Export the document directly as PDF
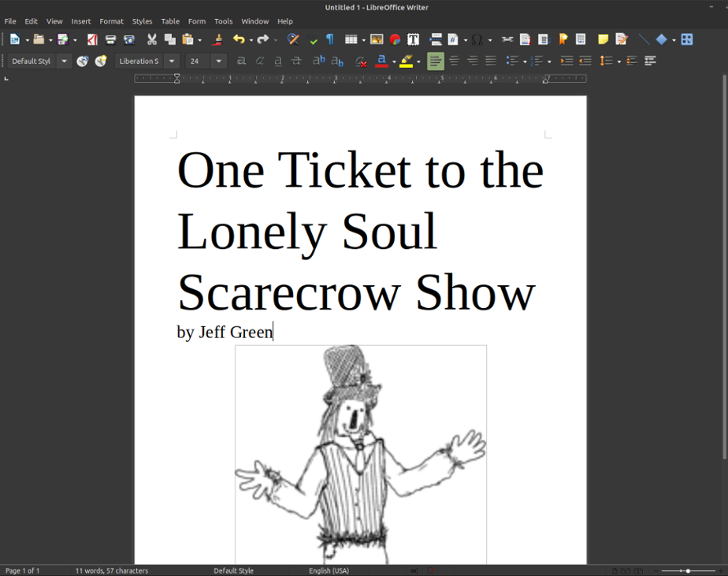728x576 pixels. (x=91, y=39)
